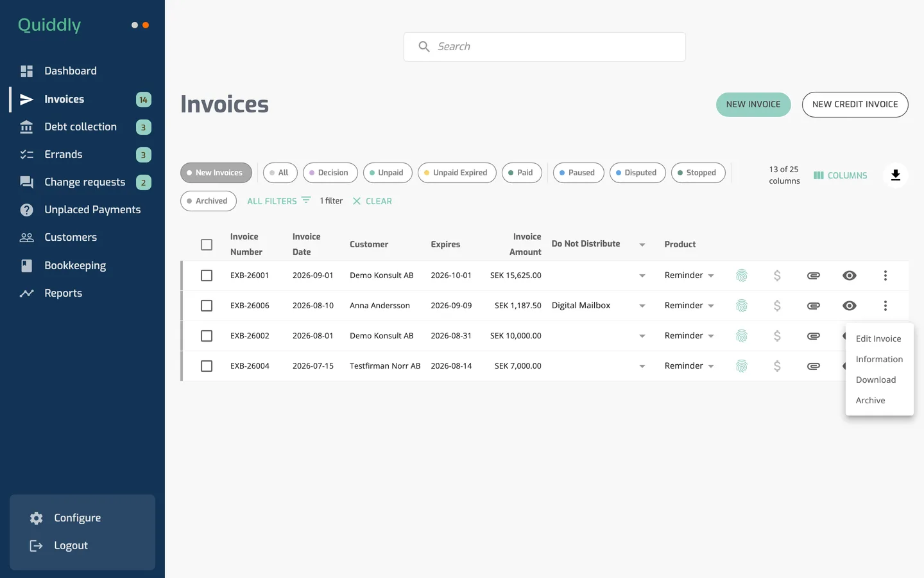Click dollar icon for EXB-26006
The width and height of the screenshot is (924, 578).
(777, 306)
